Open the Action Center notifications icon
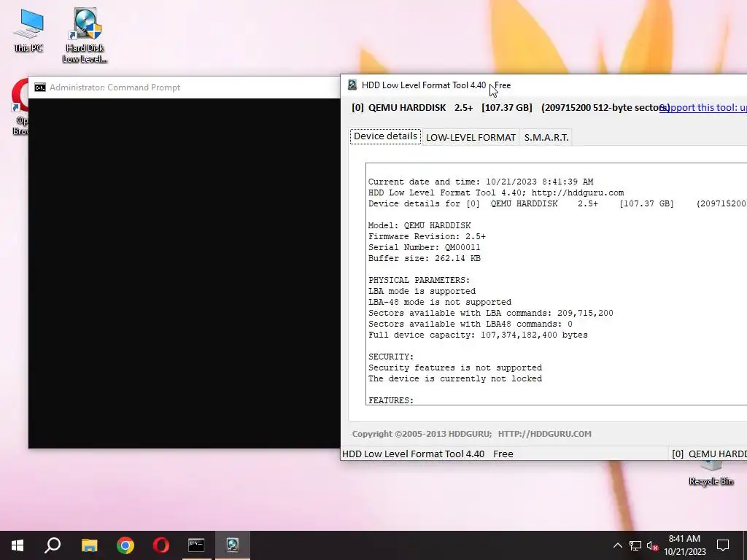This screenshot has height=560, width=747. point(723,545)
